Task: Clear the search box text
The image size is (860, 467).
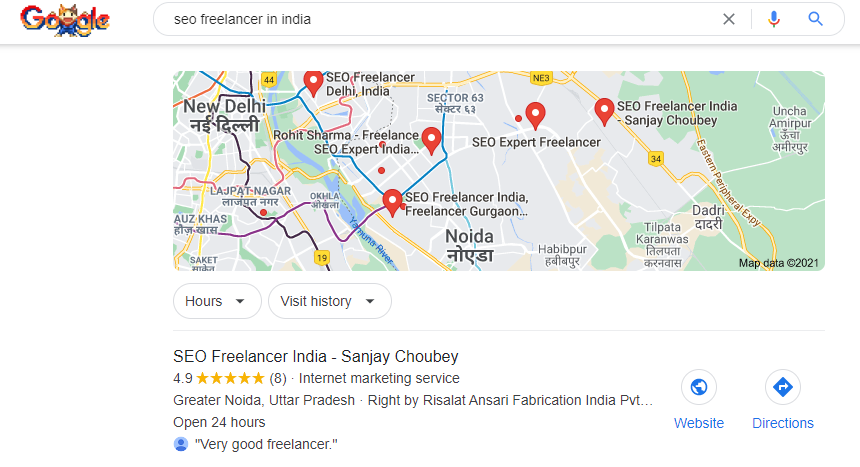Action: pos(729,19)
